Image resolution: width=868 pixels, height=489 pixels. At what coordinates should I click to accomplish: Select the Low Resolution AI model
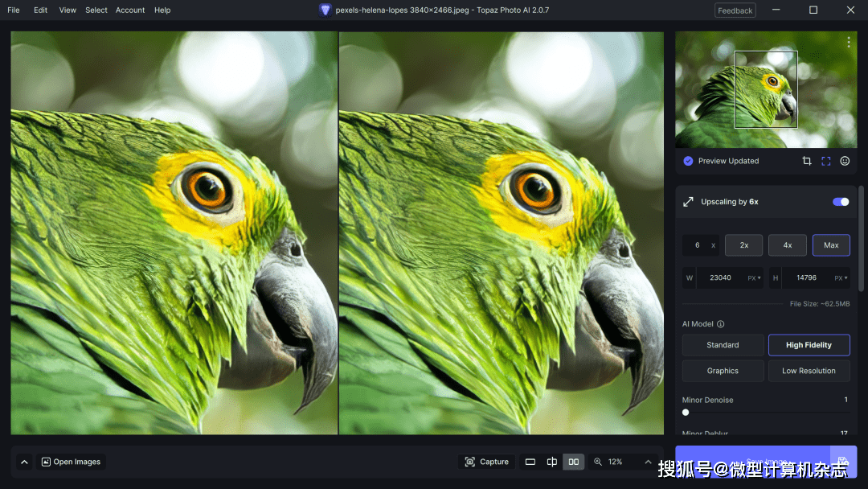click(x=809, y=371)
